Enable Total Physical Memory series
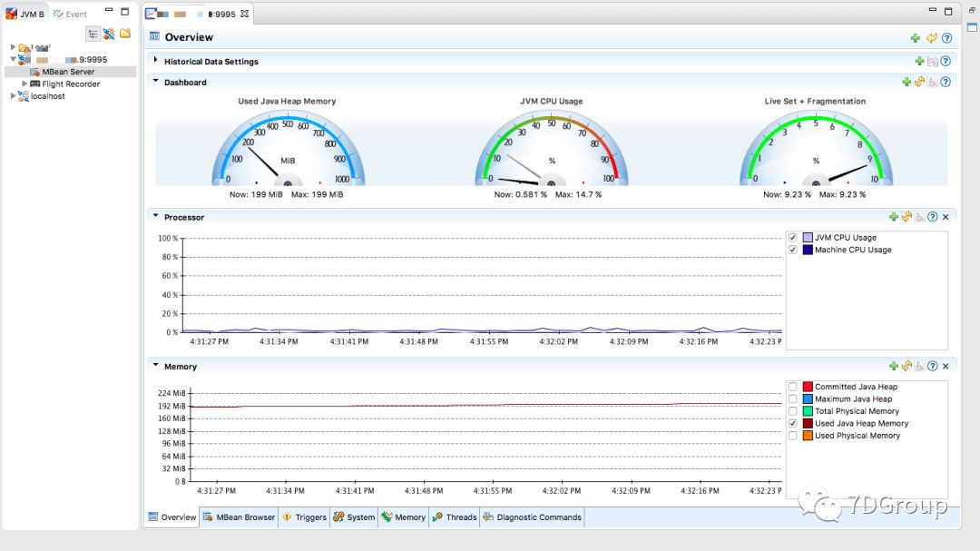The image size is (980, 551). 792,411
